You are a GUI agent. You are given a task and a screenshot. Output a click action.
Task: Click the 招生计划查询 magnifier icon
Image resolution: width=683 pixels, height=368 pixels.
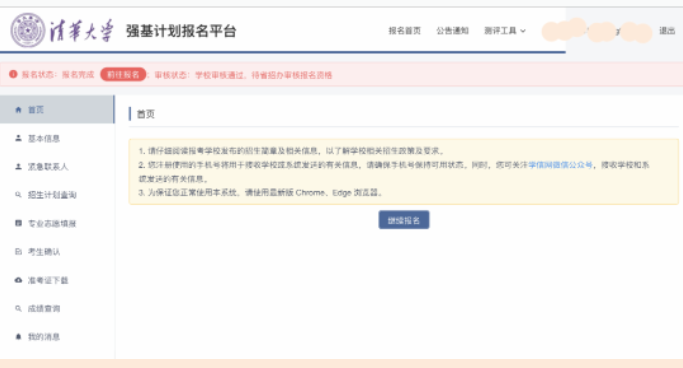coord(18,195)
